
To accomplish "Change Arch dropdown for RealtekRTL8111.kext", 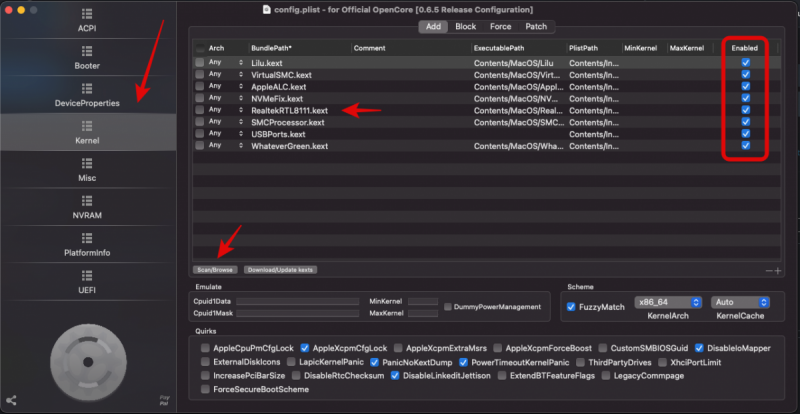I will 225,110.
